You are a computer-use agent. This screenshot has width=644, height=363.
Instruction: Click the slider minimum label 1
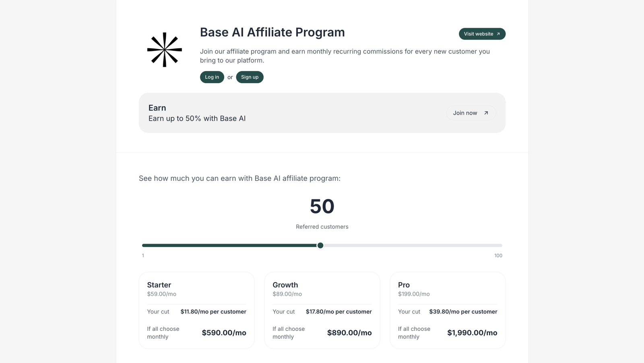click(x=142, y=255)
